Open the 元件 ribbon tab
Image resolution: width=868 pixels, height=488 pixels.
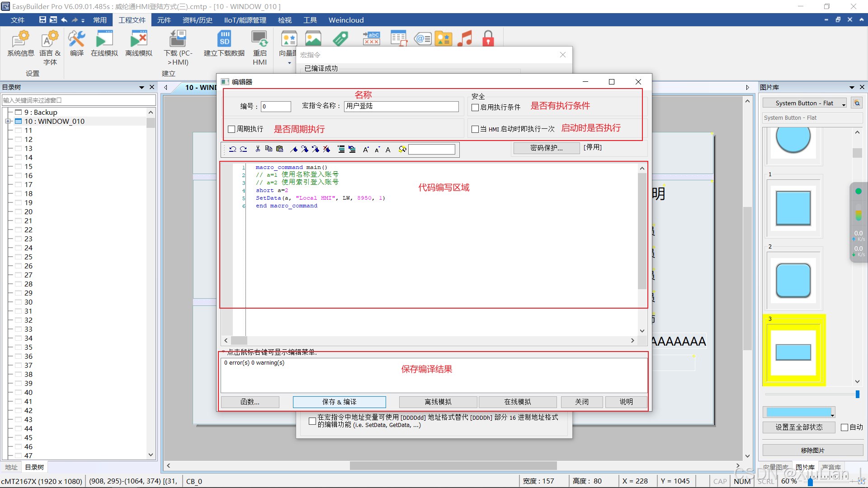tap(164, 20)
